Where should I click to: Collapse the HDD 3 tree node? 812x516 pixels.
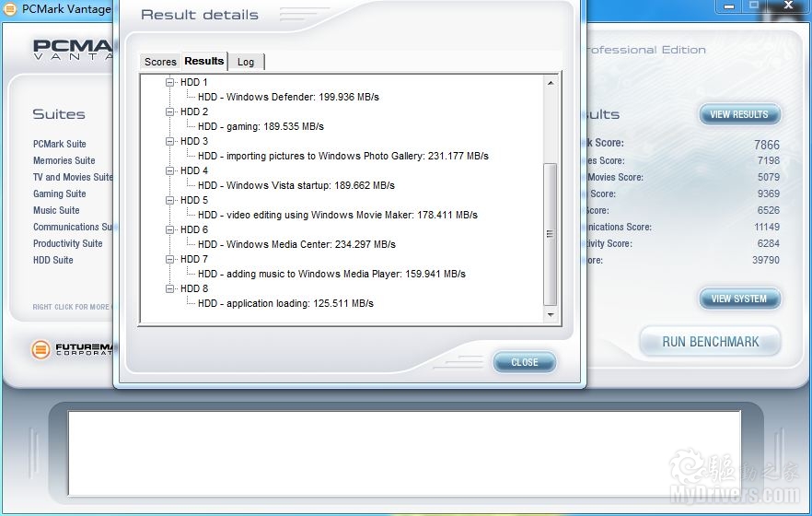pyautogui.click(x=170, y=142)
